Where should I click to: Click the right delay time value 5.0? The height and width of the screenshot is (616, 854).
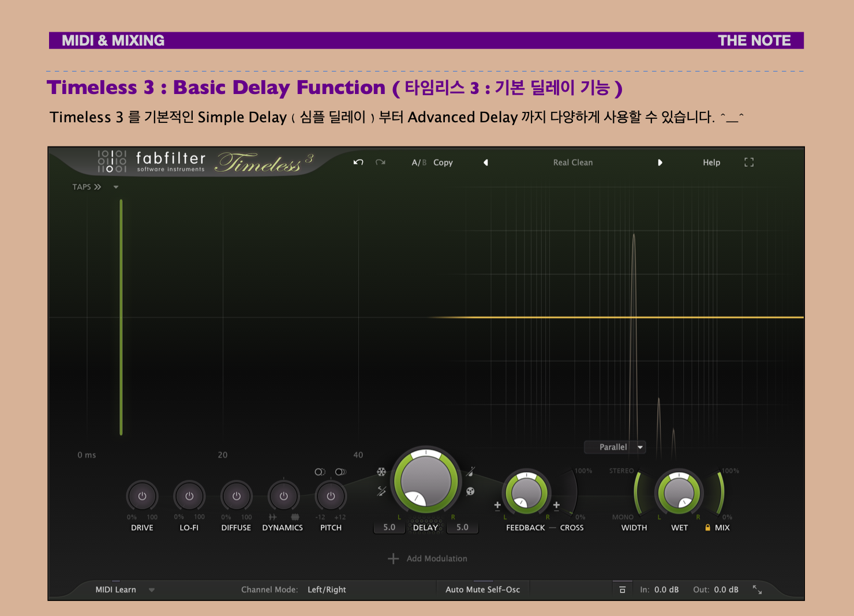pos(462,527)
